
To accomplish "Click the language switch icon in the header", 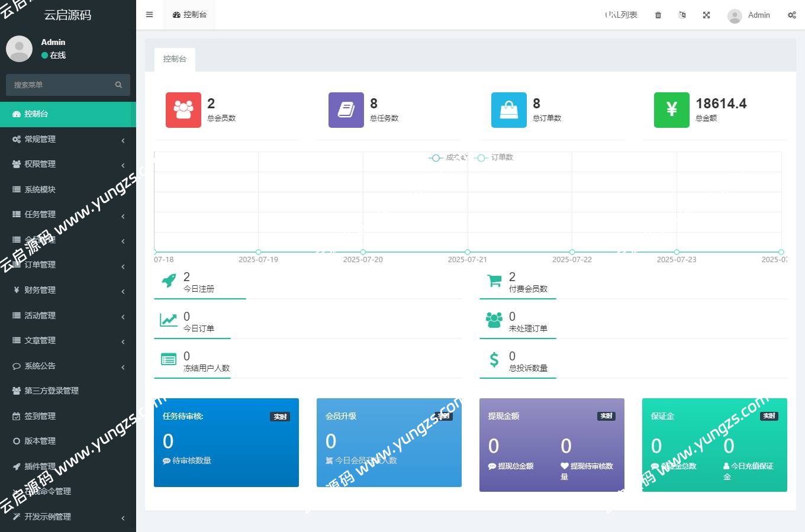I will pos(682,15).
